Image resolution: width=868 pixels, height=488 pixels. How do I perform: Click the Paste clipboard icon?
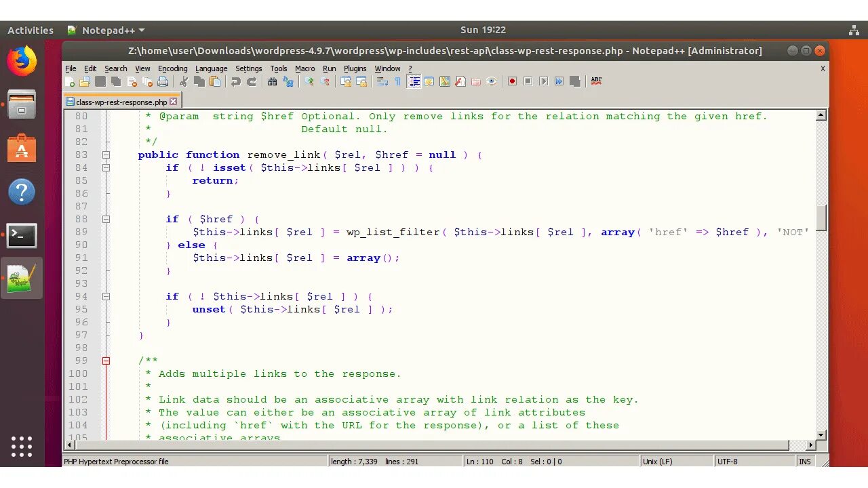(x=214, y=81)
